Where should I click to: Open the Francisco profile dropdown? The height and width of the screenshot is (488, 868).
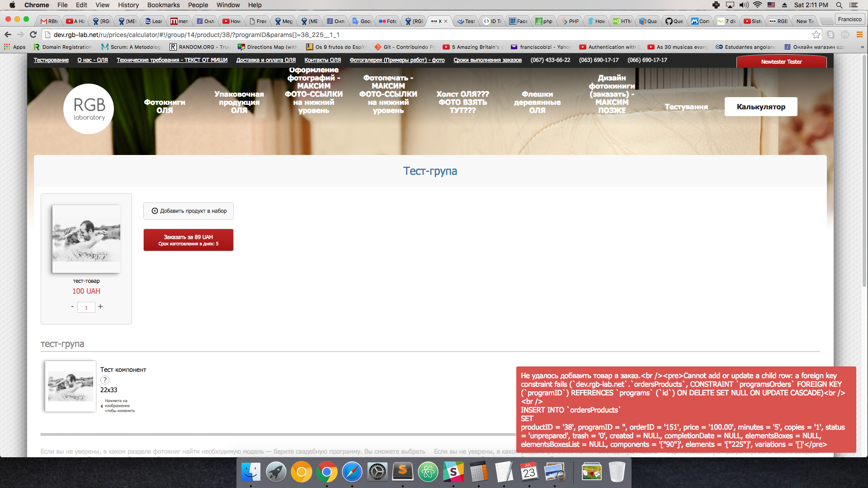[849, 19]
